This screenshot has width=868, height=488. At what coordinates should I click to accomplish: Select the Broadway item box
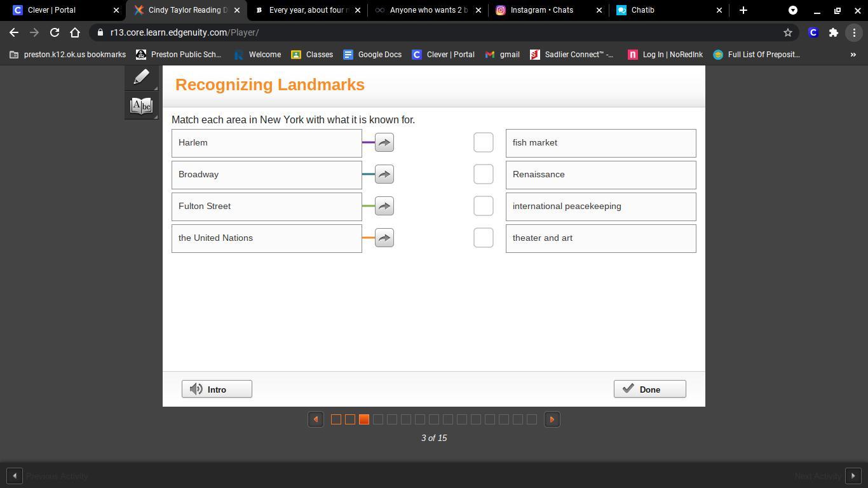(267, 175)
